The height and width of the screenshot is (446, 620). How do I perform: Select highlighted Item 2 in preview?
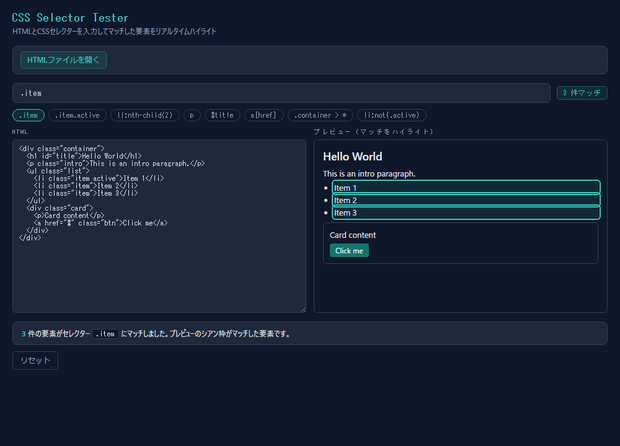[466, 200]
